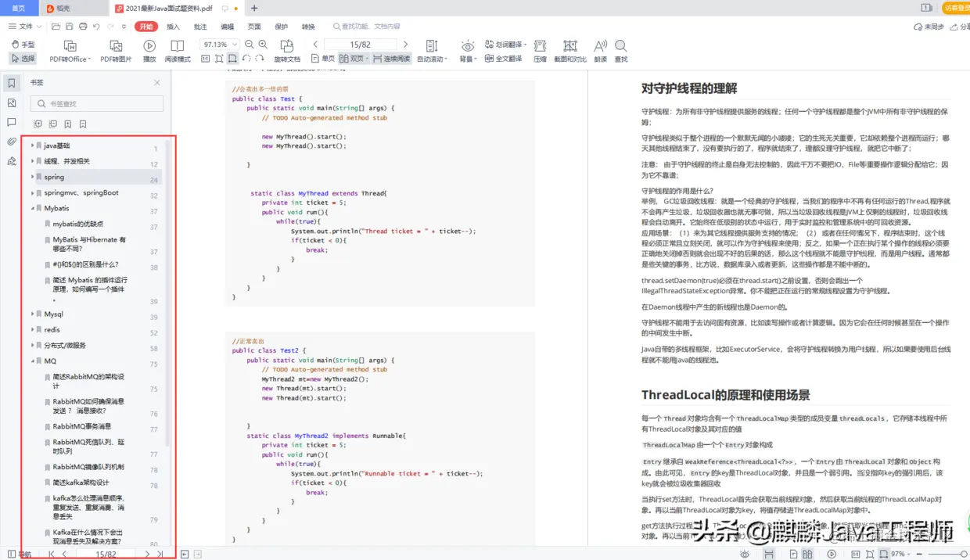Go to previous page arrow in toolbar
Image resolution: width=970 pixels, height=560 pixels.
point(315,45)
